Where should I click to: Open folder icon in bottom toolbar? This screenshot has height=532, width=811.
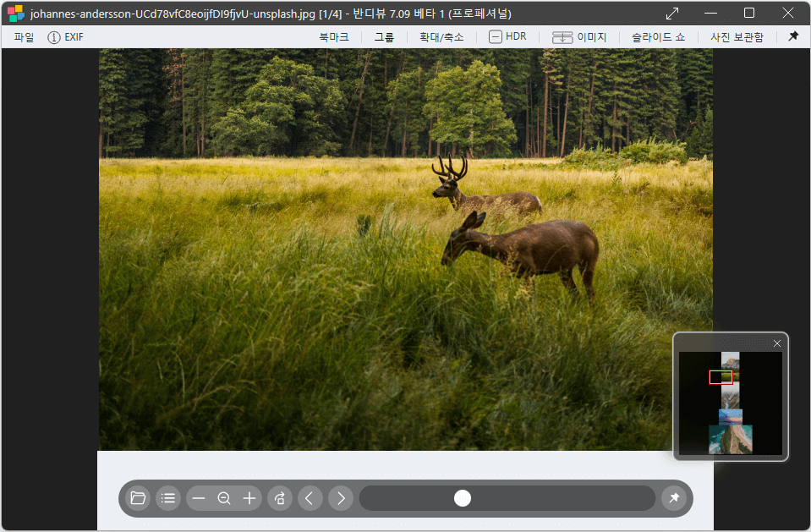pos(138,498)
